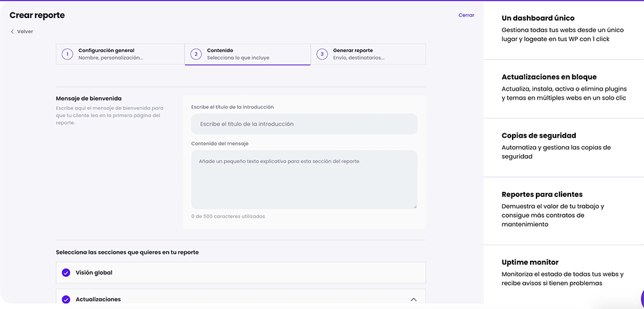Open the Reportes para clientes card
Viewport: 644px width, 309px height.
coord(564,211)
